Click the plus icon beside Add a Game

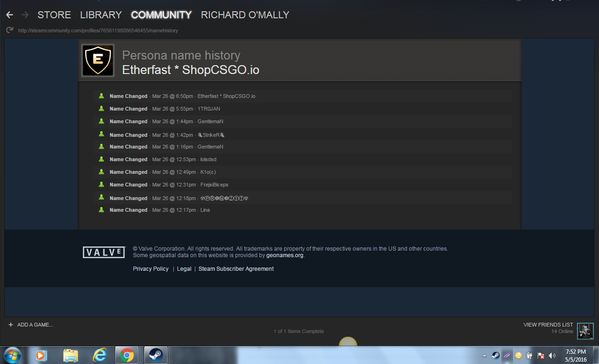(11, 325)
